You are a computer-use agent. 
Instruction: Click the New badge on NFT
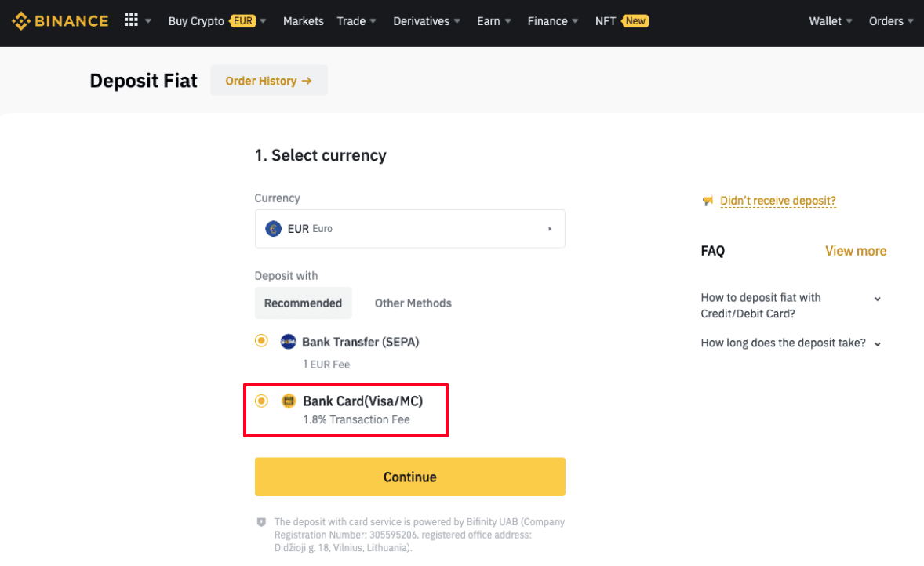tap(635, 21)
